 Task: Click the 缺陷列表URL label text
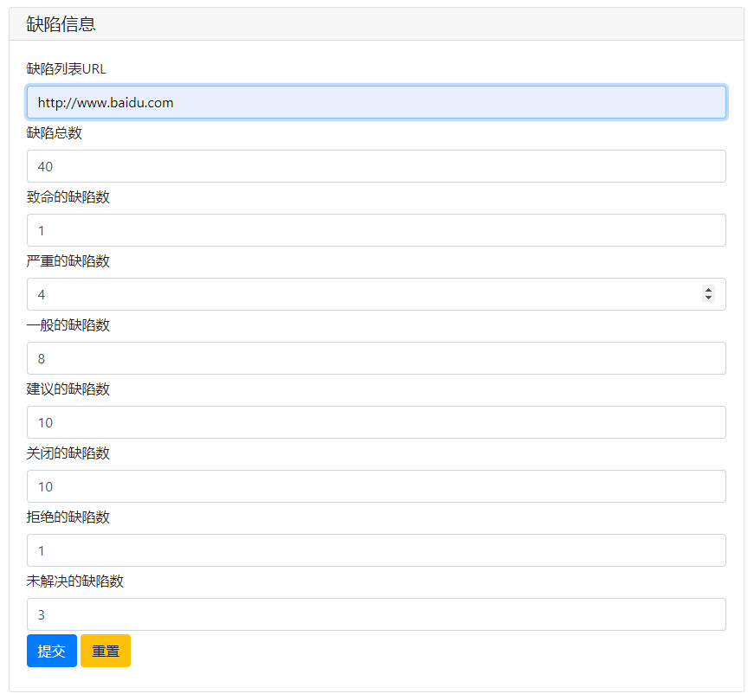tap(66, 69)
